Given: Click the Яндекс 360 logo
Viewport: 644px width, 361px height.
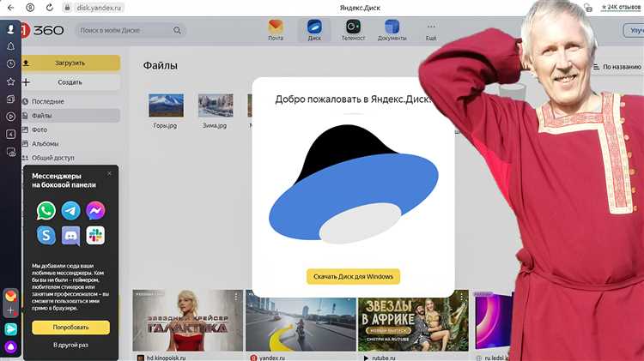Looking at the screenshot, I should click(43, 30).
